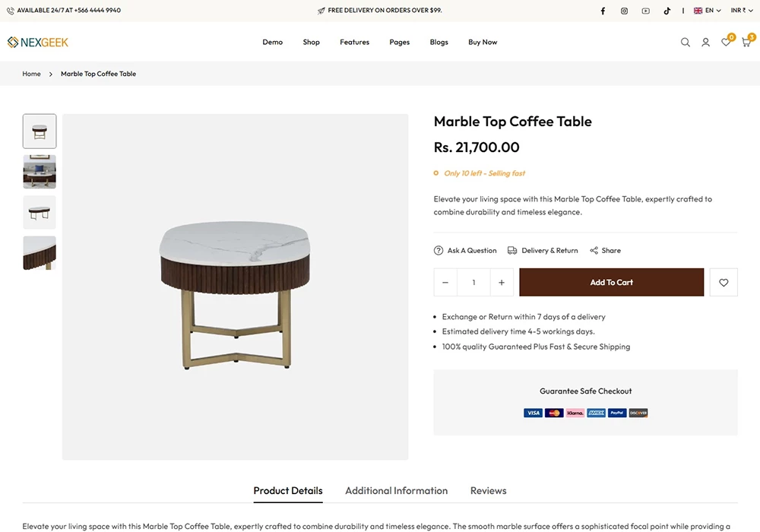Select the second product thumbnail image
Image resolution: width=760 pixels, height=532 pixels.
(x=40, y=172)
